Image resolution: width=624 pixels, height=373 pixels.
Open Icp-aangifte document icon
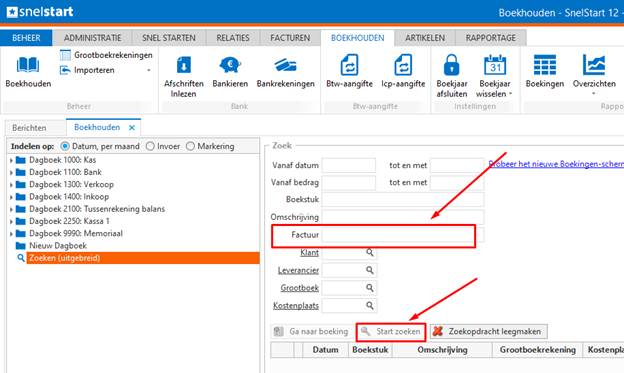pos(403,65)
